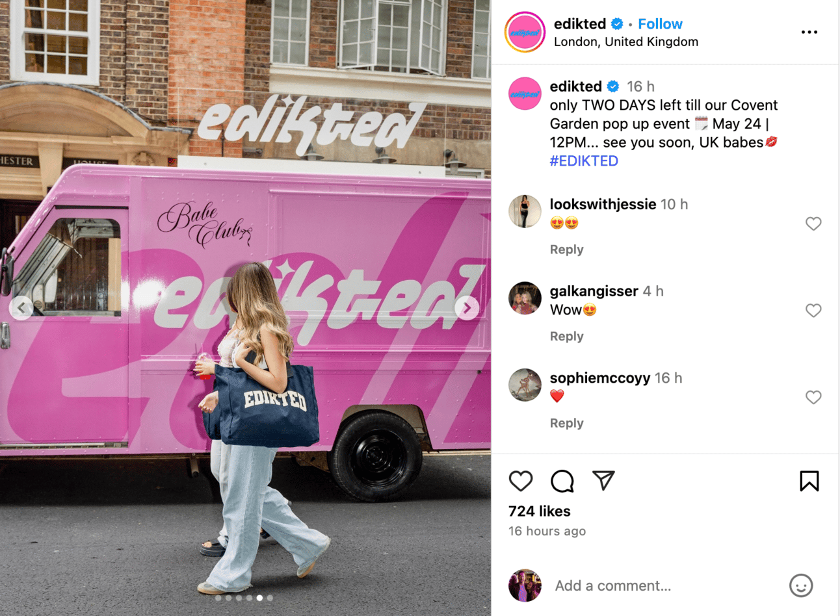View the 724 likes list

point(540,511)
